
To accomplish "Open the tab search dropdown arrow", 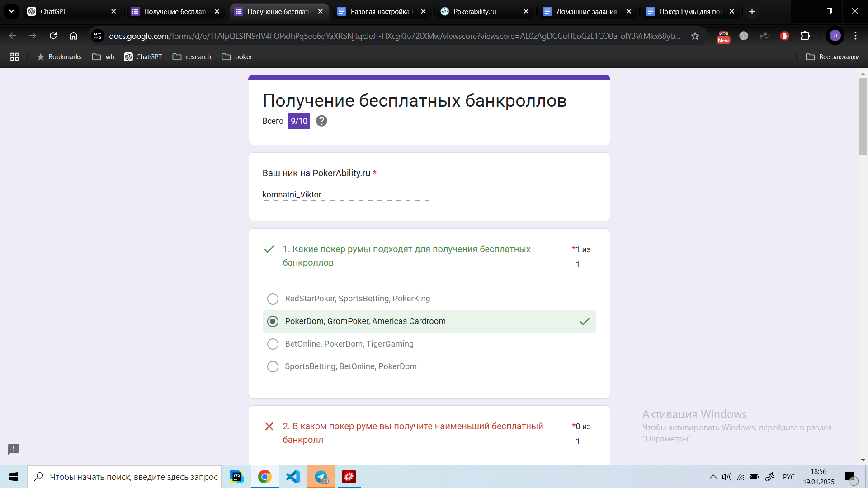I will [11, 11].
